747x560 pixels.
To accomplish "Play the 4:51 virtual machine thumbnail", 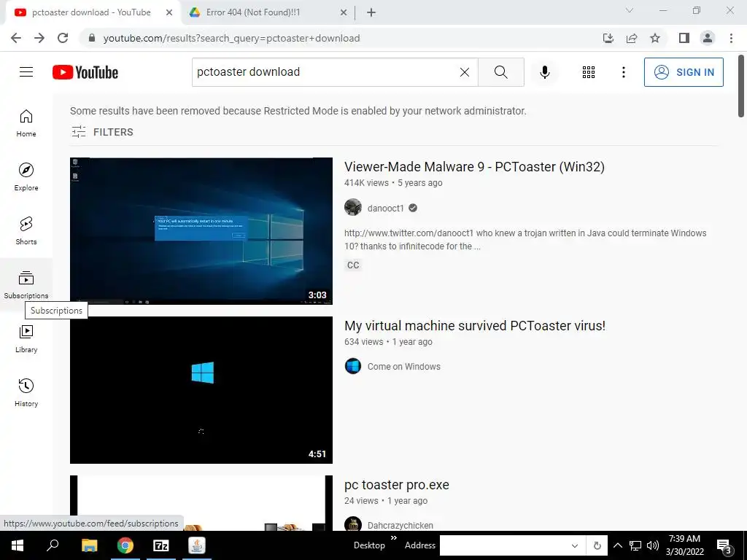I will click(201, 390).
